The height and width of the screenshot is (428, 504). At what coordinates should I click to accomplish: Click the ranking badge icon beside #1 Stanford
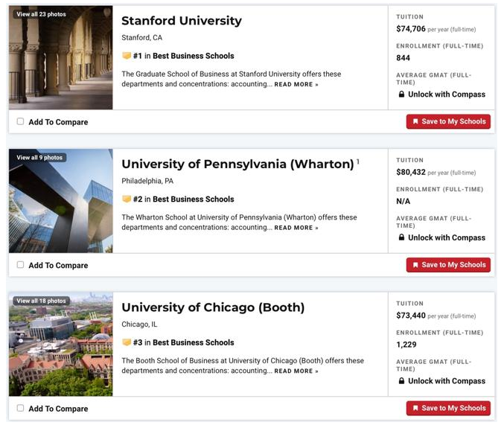[x=127, y=56]
